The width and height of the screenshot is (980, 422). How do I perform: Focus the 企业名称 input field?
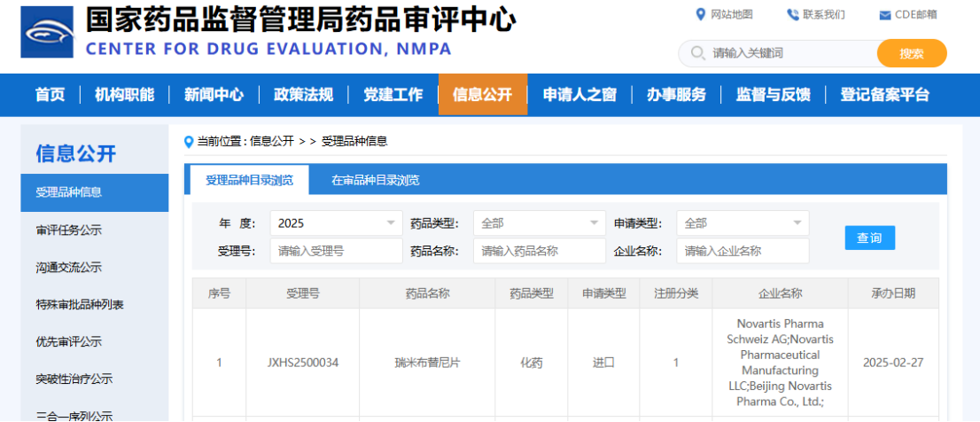[x=742, y=251]
